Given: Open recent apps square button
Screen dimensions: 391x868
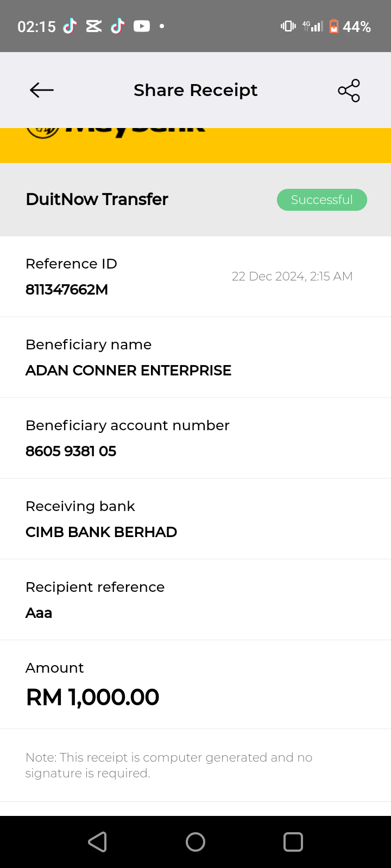Looking at the screenshot, I should coord(293,842).
